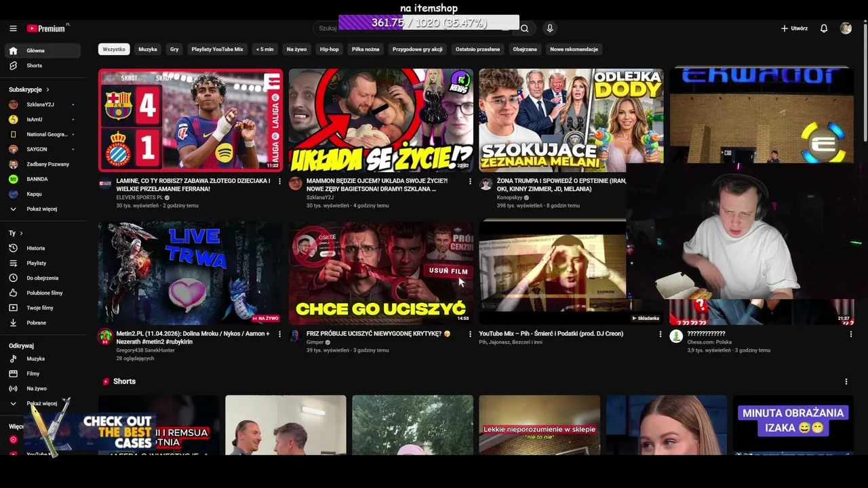
Task: Start voice search with microphone icon
Action: pyautogui.click(x=550, y=28)
